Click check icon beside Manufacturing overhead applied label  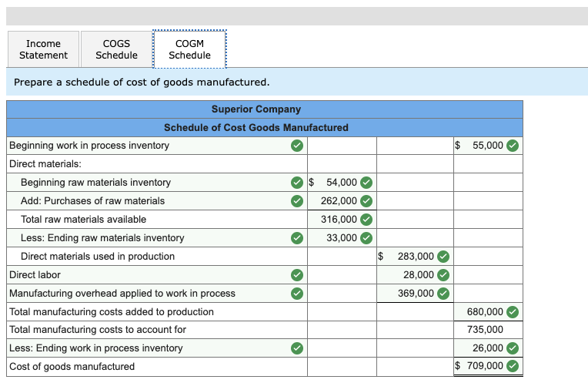[x=297, y=294]
